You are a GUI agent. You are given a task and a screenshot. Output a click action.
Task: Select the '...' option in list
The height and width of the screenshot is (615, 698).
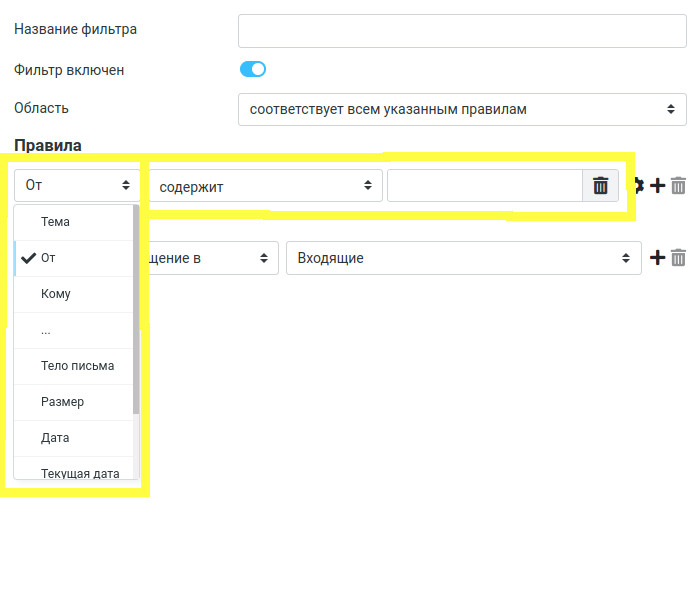click(x=46, y=330)
